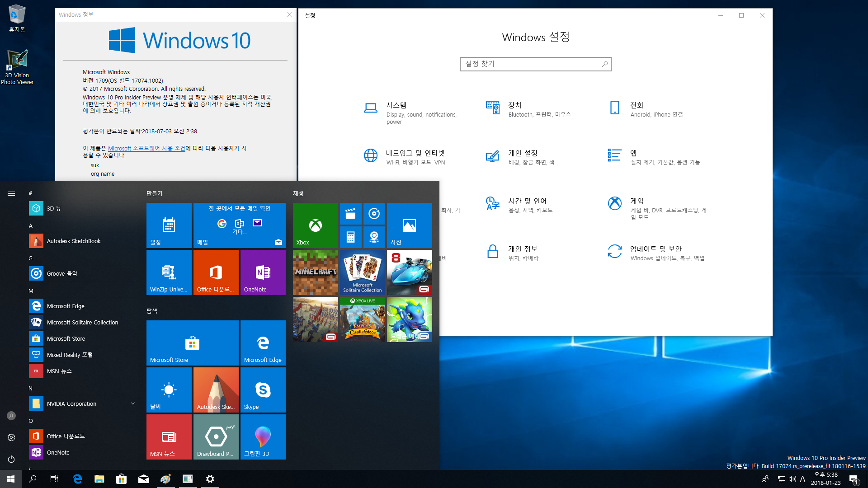Screen dimensions: 868x488
Task: Open 게임 settings category
Action: point(657,208)
